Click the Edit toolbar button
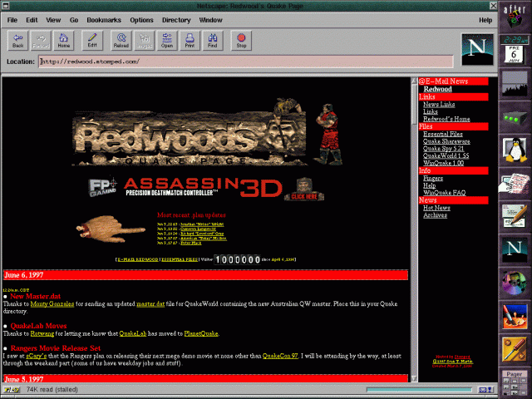532x399 pixels. [x=92, y=39]
